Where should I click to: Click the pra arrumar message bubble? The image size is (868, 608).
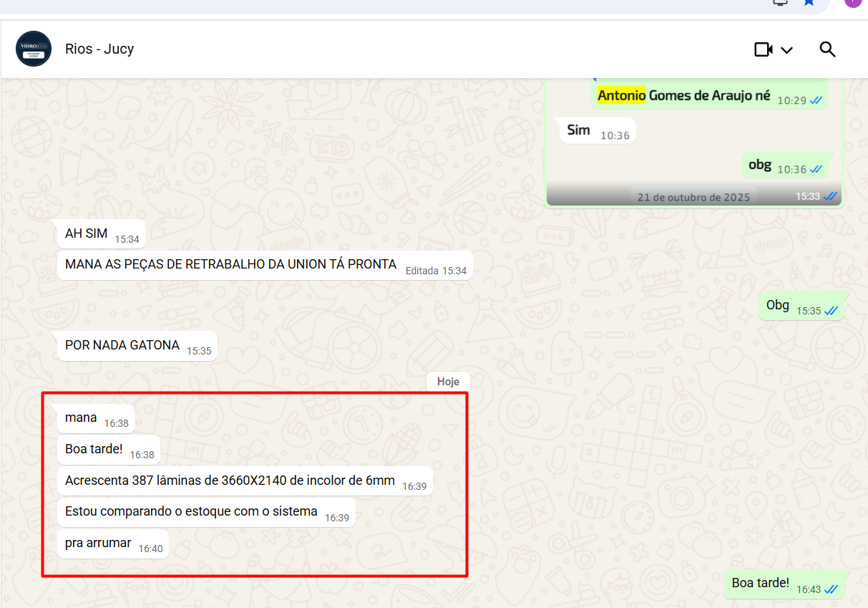98,543
